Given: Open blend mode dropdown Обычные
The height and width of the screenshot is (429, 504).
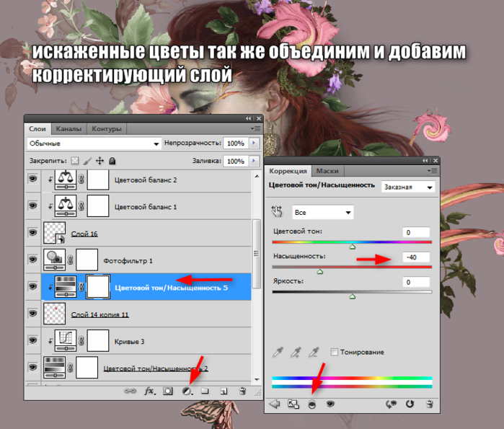Looking at the screenshot, I should point(94,143).
